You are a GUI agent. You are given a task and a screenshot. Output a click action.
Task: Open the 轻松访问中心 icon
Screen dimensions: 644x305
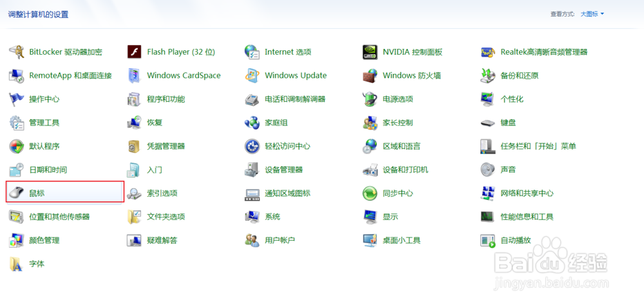coord(252,146)
